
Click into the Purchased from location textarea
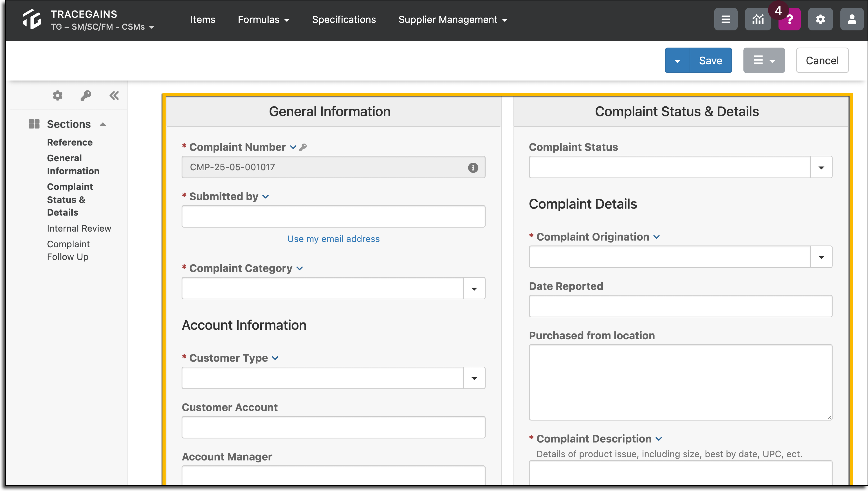pyautogui.click(x=680, y=383)
